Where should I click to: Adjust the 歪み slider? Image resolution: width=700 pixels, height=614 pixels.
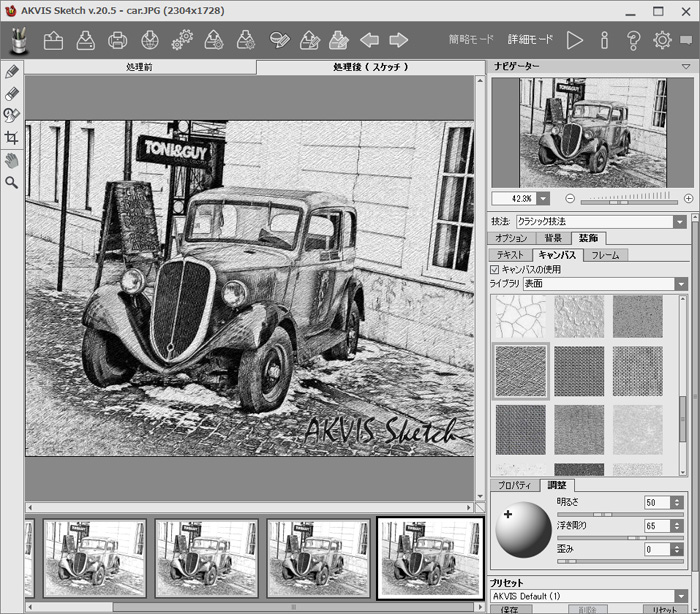pos(620,561)
